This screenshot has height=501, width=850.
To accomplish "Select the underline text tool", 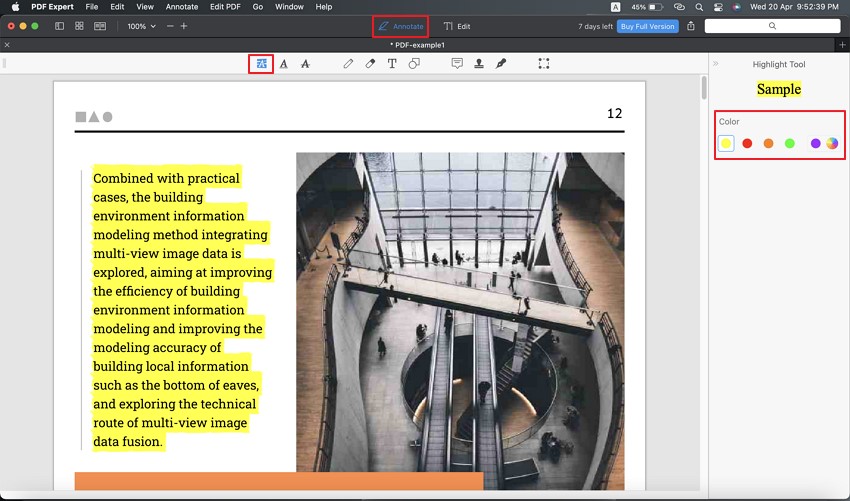I will click(284, 63).
